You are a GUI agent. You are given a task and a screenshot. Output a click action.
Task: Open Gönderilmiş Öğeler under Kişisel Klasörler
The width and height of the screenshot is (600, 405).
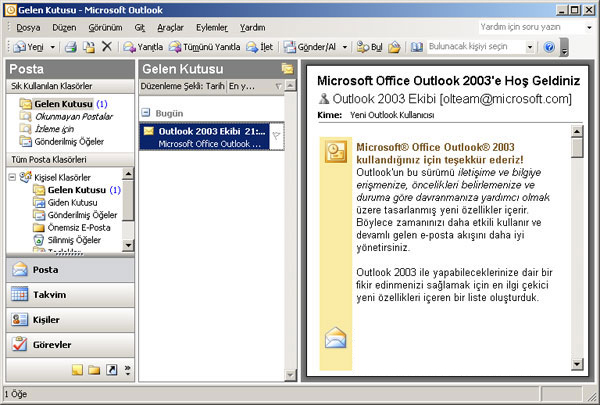75,215
